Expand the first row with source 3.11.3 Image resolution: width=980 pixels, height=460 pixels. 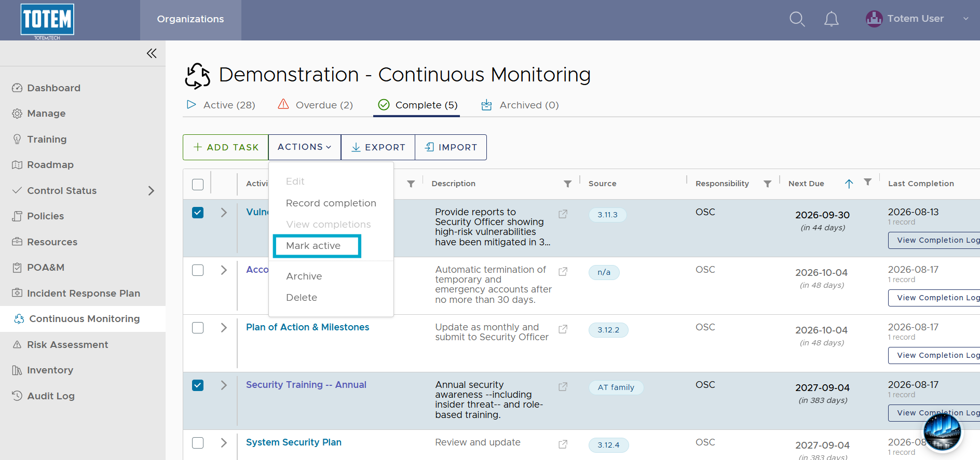tap(224, 213)
